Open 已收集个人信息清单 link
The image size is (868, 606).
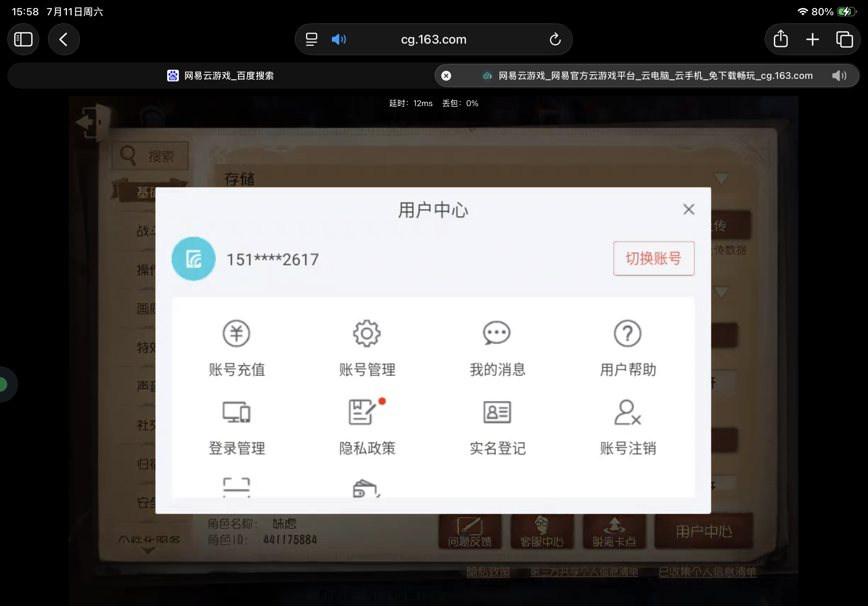707,572
